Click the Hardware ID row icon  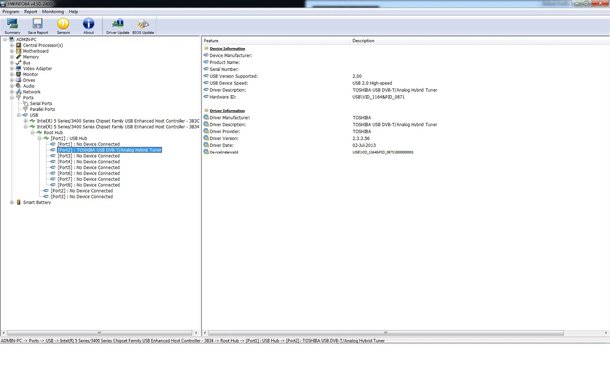coord(206,97)
